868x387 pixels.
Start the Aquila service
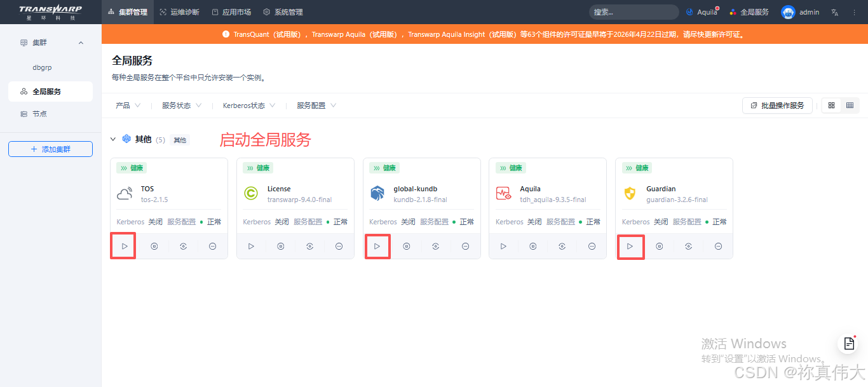click(503, 246)
